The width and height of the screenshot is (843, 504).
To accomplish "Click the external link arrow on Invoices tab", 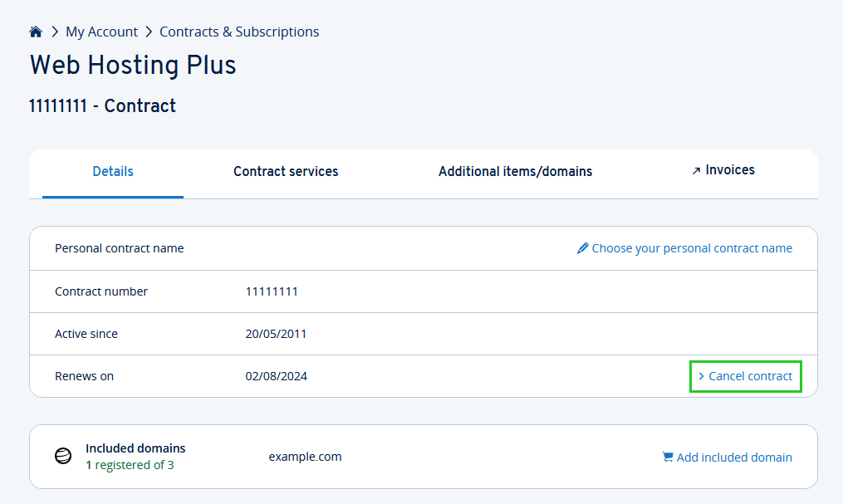I will (697, 169).
